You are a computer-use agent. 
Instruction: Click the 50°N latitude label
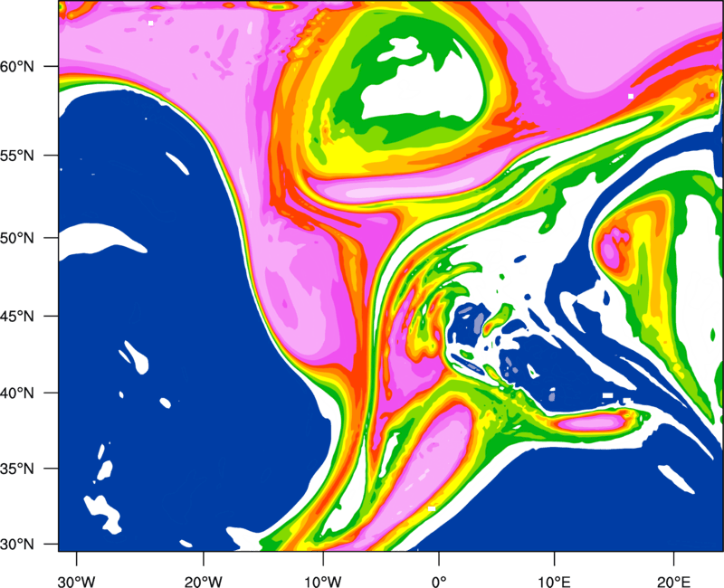(17, 239)
